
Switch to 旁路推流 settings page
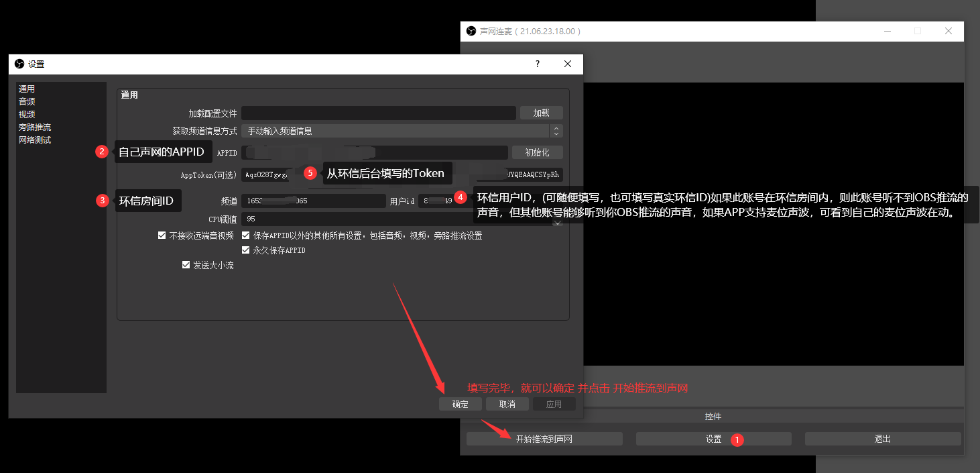pyautogui.click(x=35, y=127)
